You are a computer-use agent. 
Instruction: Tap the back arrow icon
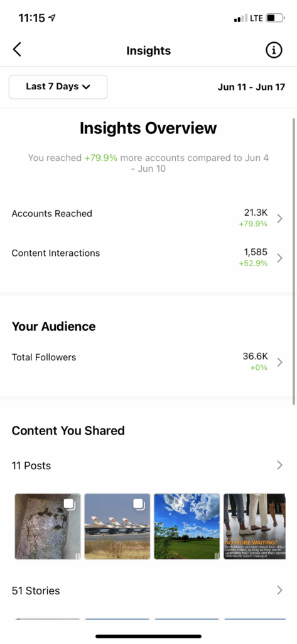[x=17, y=50]
